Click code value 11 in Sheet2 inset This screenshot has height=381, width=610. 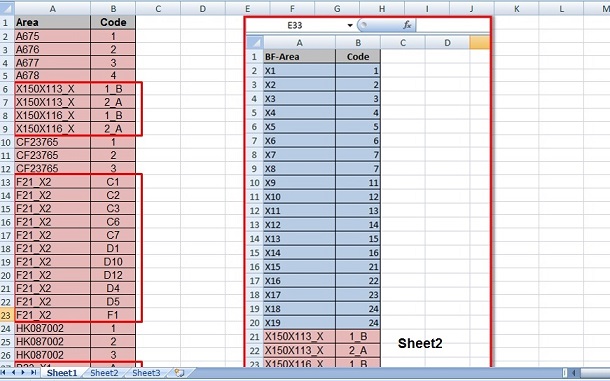point(358,183)
